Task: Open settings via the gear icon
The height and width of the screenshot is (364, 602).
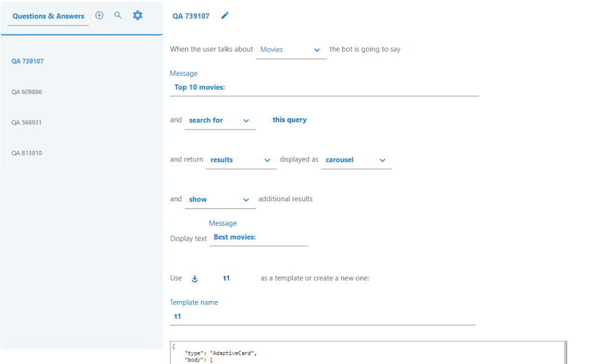Action: pyautogui.click(x=137, y=15)
